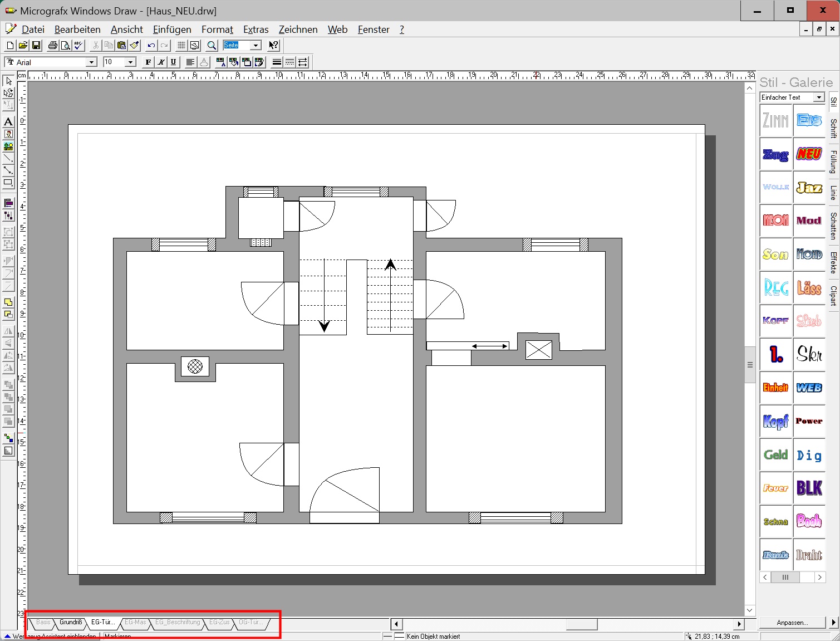
Task: Click the style gallery scroll right arrow
Action: coord(820,578)
